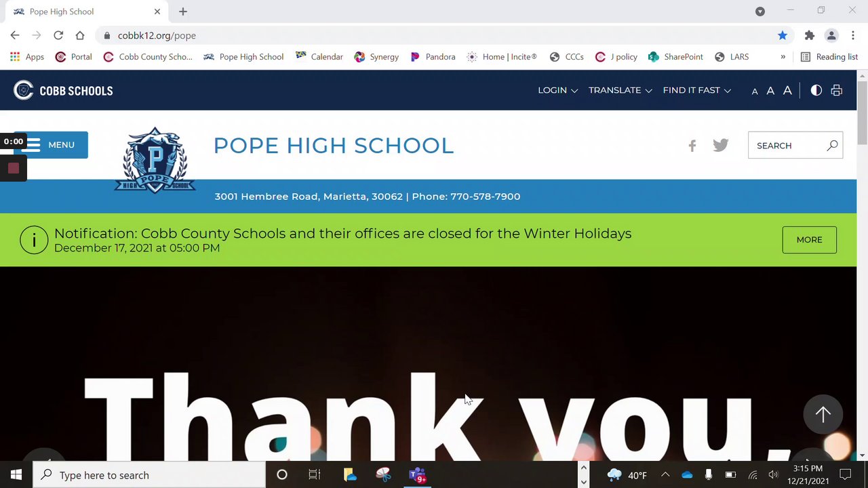Reload the page in Chrome
The height and width of the screenshot is (488, 868).
point(58,35)
